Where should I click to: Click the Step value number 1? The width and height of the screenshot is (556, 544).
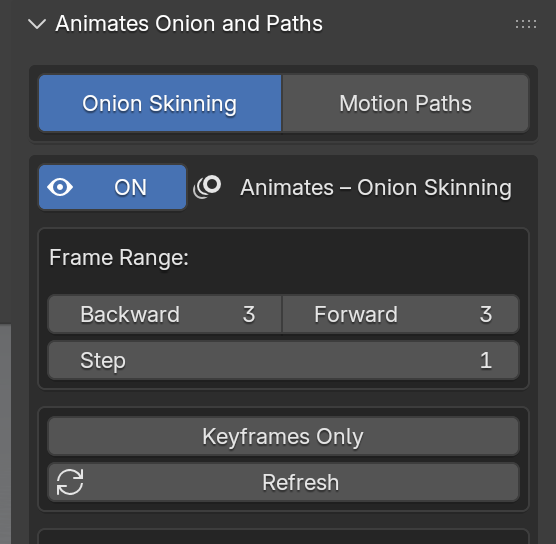click(x=486, y=361)
